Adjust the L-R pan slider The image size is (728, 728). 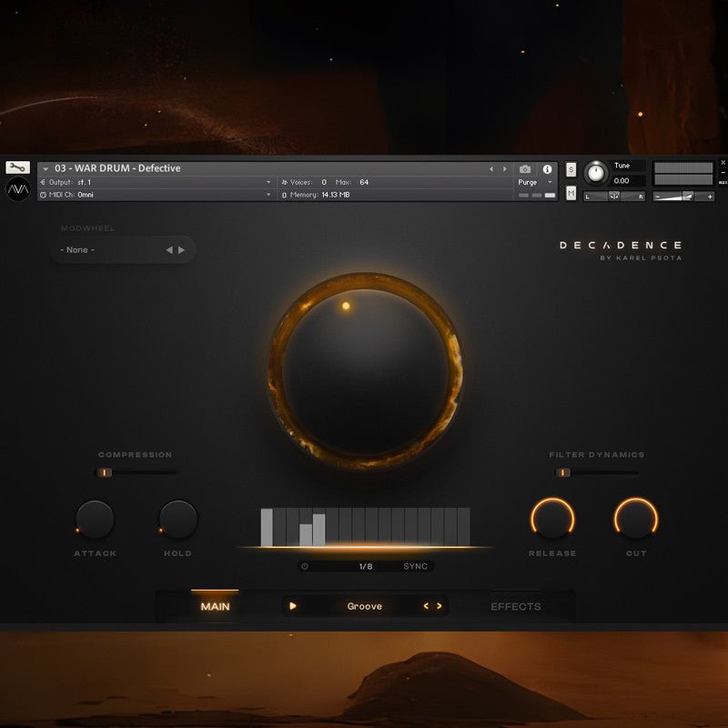[613, 197]
